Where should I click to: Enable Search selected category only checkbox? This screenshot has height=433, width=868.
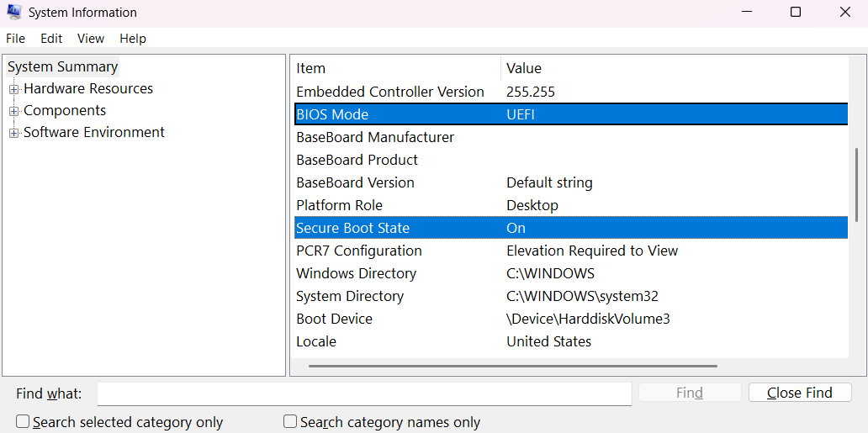(24, 422)
